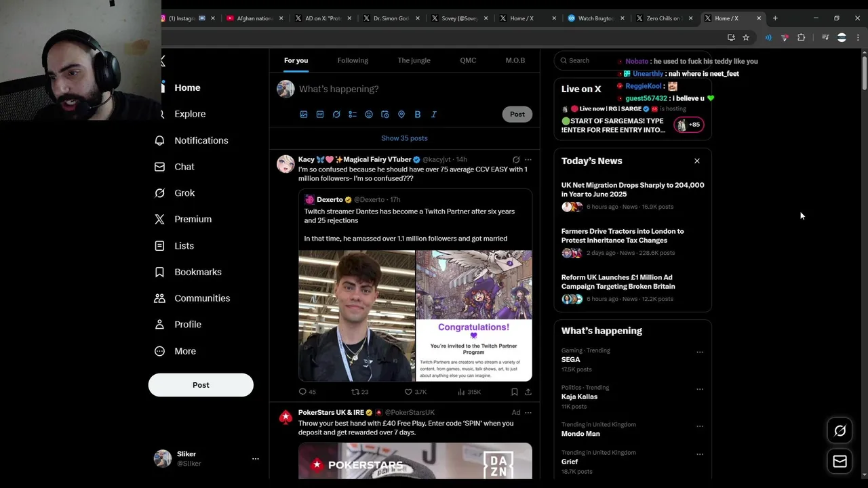Switch to the QMC tab
The image size is (868, 488).
[x=468, y=60]
